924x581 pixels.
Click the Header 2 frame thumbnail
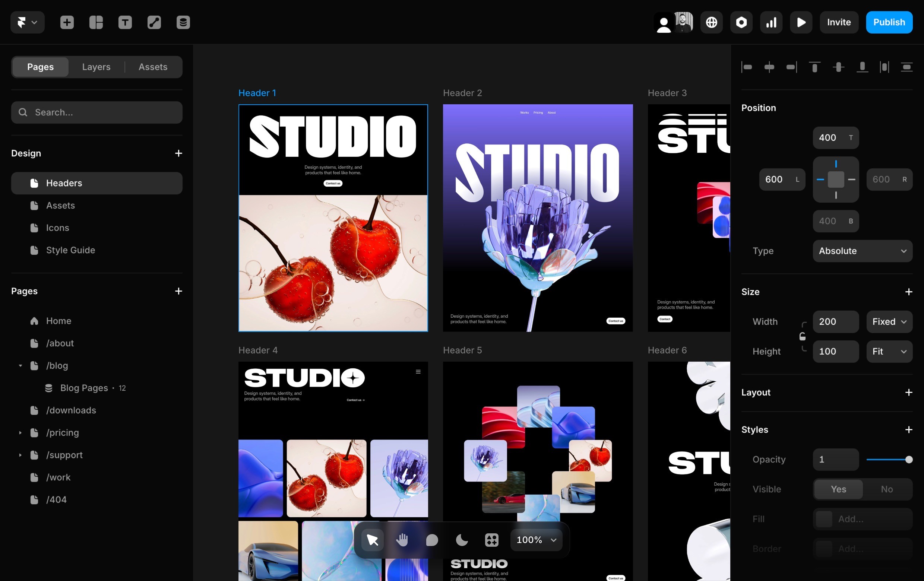point(538,218)
